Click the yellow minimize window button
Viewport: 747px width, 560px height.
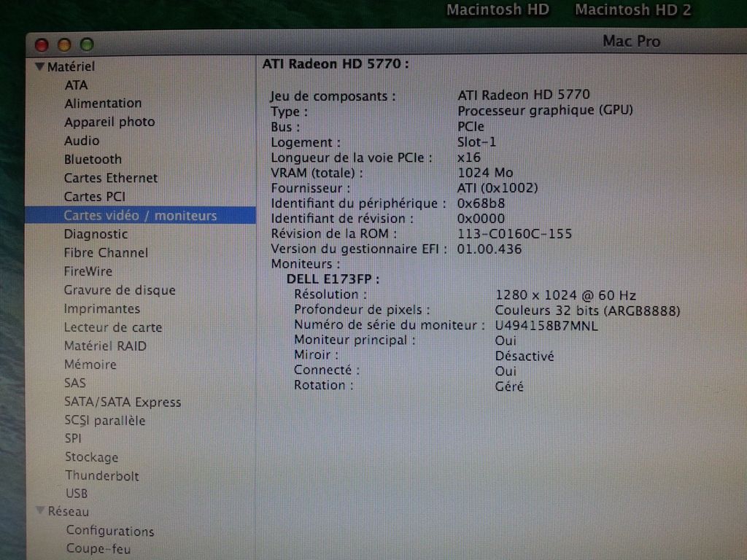(64, 44)
